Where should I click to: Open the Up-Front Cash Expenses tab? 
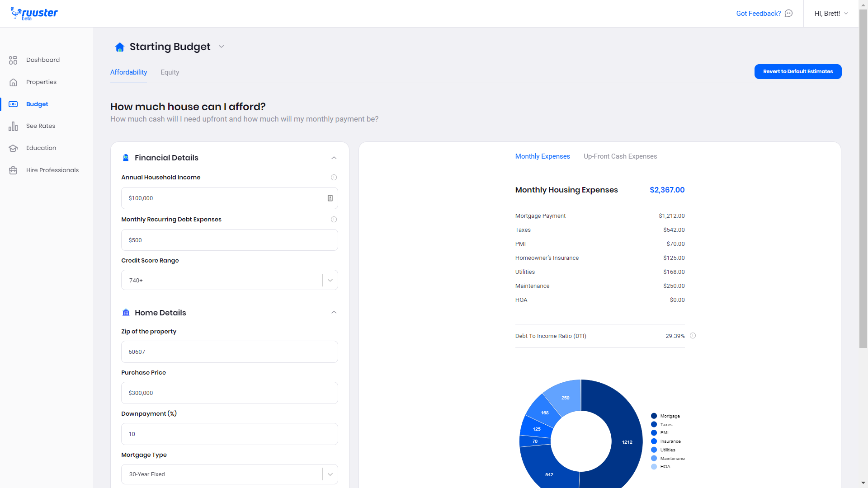point(620,156)
